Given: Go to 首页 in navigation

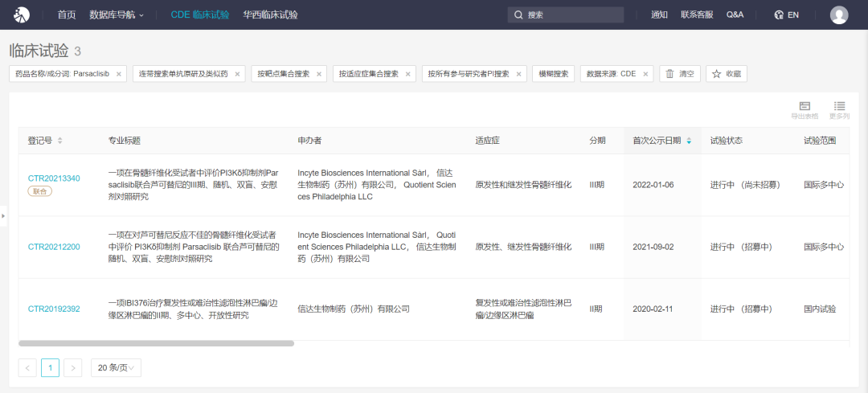Looking at the screenshot, I should (67, 15).
